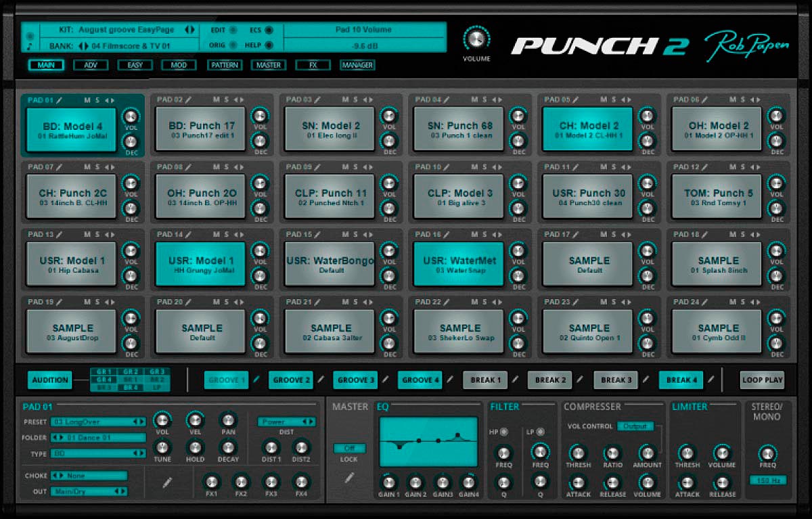Click the pencil icon after BREAK 1

tap(515, 380)
